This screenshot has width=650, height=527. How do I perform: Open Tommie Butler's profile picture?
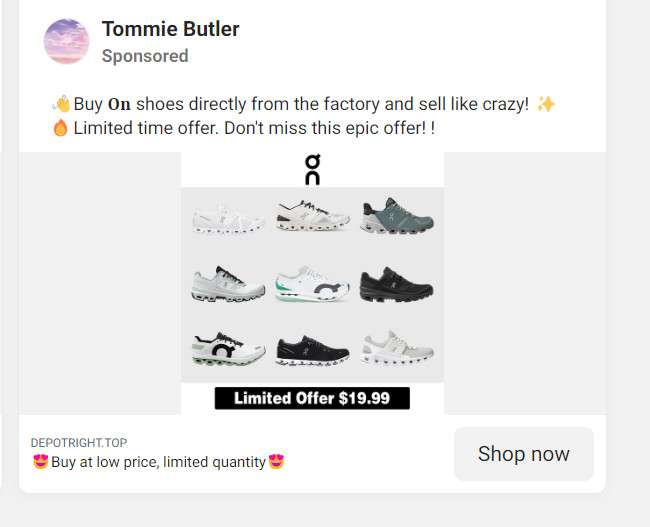pos(66,41)
